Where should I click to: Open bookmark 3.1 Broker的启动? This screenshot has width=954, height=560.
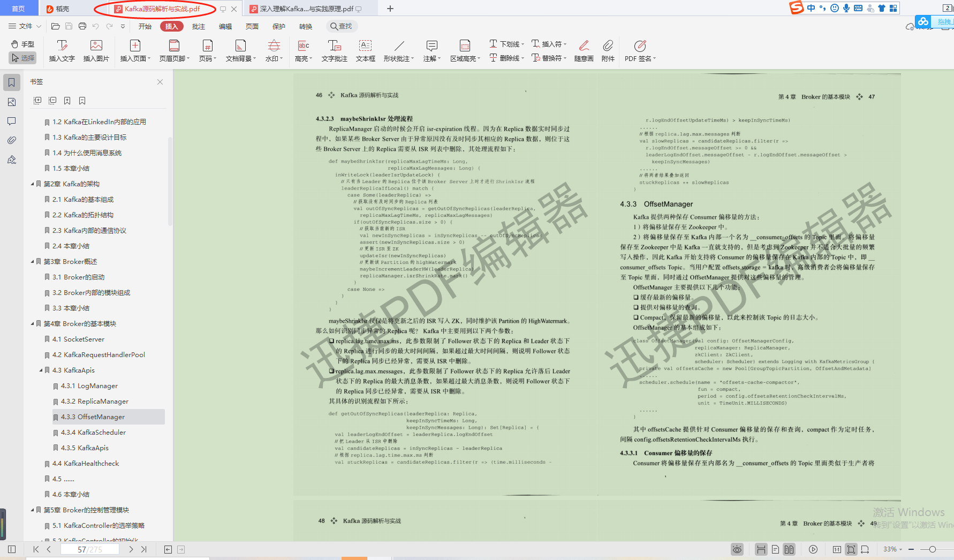(x=79, y=277)
